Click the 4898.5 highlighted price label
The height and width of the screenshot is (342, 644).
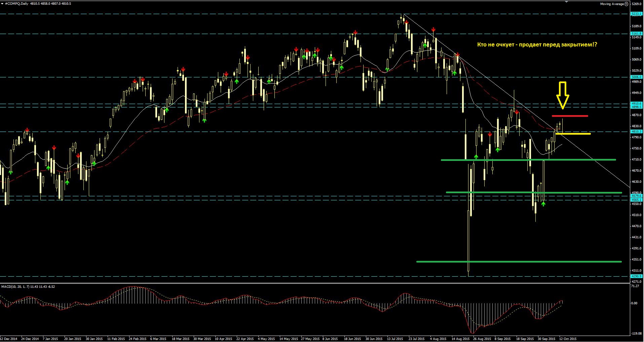(x=637, y=107)
